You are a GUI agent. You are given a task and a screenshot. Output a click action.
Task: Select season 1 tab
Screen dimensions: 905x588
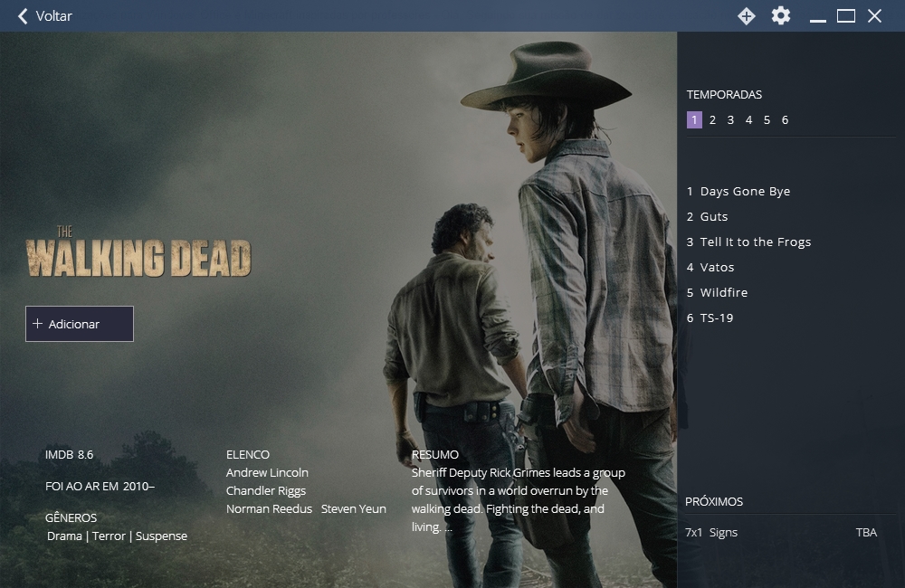pyautogui.click(x=694, y=120)
